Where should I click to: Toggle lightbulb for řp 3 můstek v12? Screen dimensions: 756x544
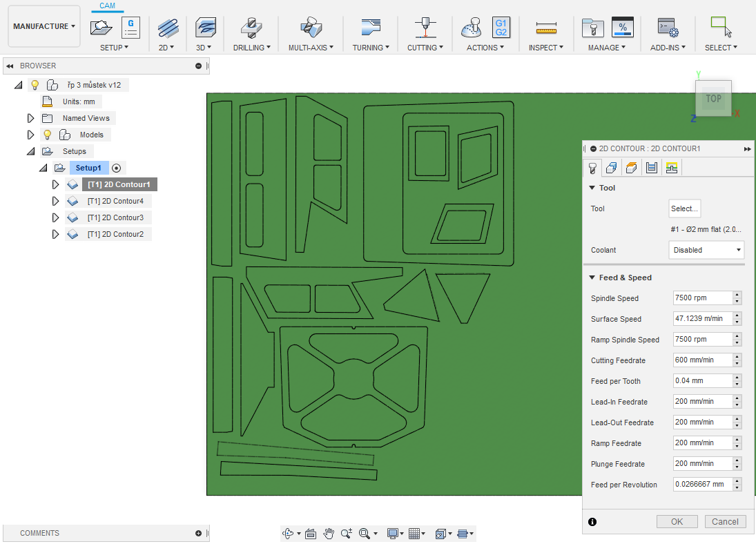coord(35,85)
